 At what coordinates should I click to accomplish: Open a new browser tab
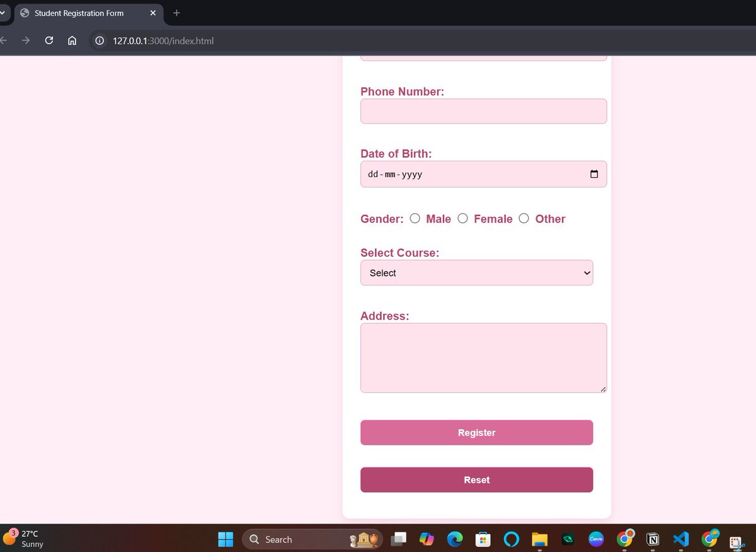(176, 13)
